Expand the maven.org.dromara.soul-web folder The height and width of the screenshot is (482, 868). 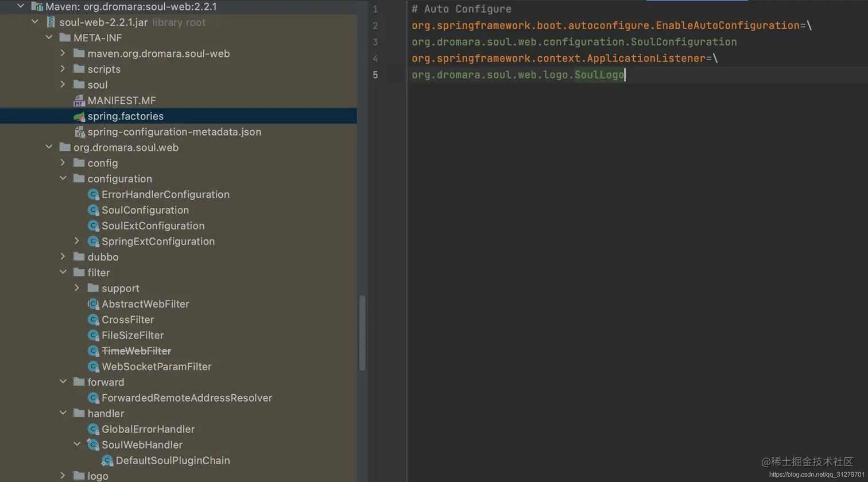[x=63, y=53]
